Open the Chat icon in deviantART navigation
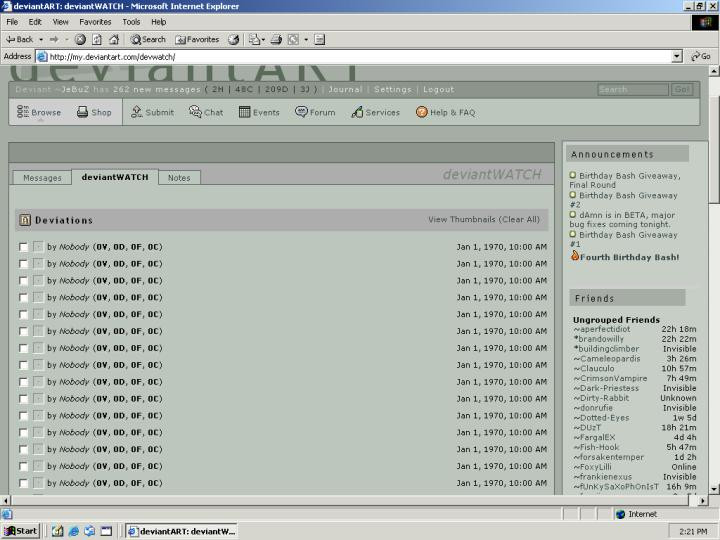The image size is (720, 540). (195, 112)
